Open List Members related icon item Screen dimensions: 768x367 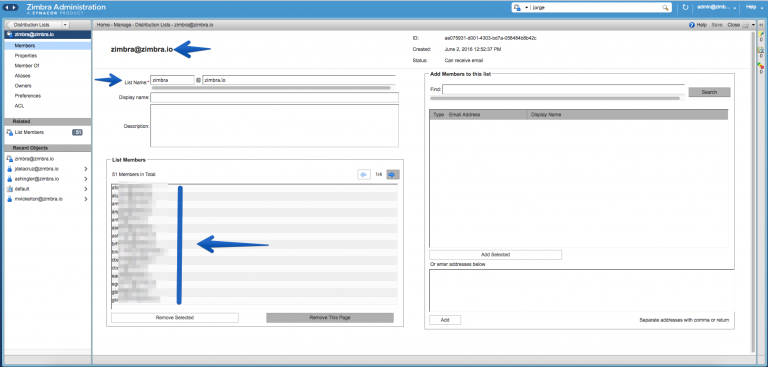[x=9, y=132]
